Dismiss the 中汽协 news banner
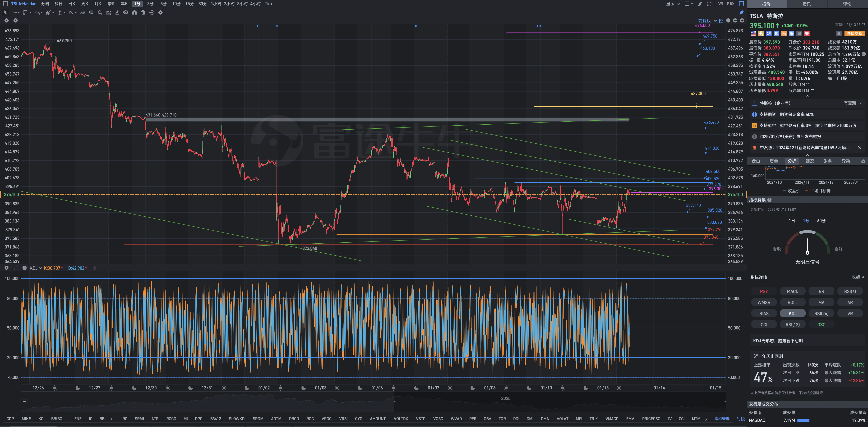The height and width of the screenshot is (427, 868). coord(860,148)
